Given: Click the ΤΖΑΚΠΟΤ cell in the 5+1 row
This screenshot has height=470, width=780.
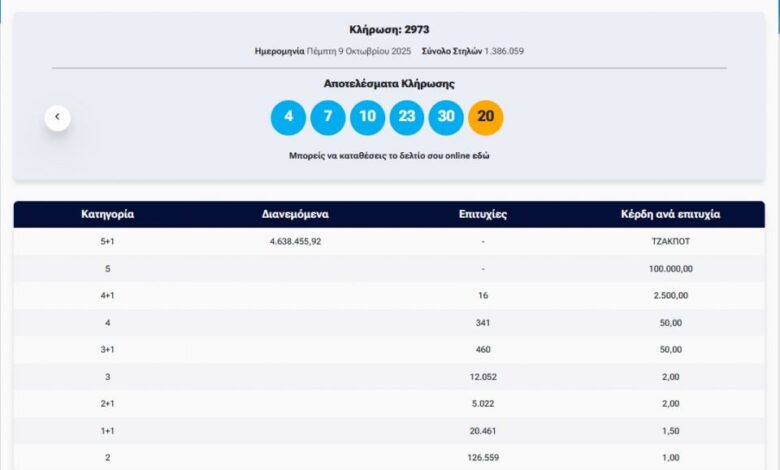Looking at the screenshot, I should 671,242.
